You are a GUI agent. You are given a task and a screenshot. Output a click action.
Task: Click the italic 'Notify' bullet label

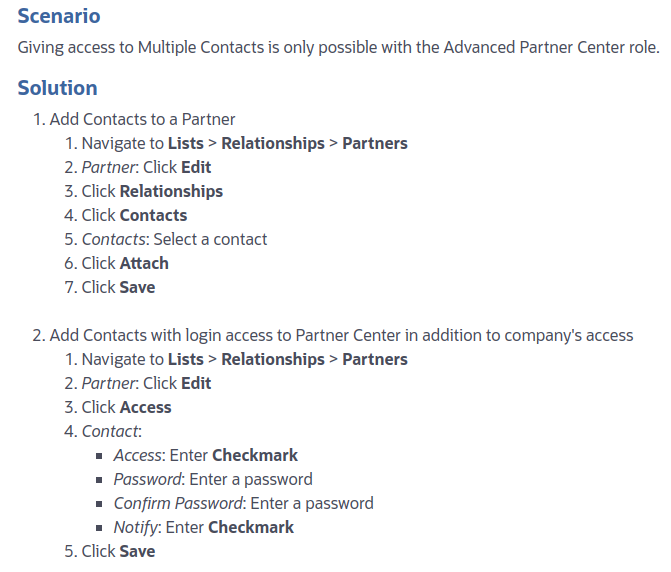(136, 527)
